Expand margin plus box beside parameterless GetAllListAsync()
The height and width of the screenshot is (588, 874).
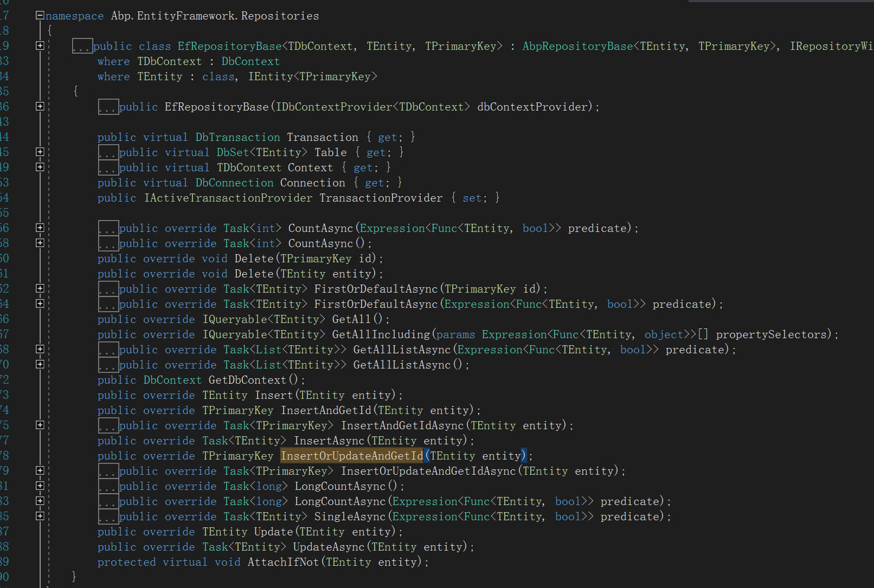point(40,365)
